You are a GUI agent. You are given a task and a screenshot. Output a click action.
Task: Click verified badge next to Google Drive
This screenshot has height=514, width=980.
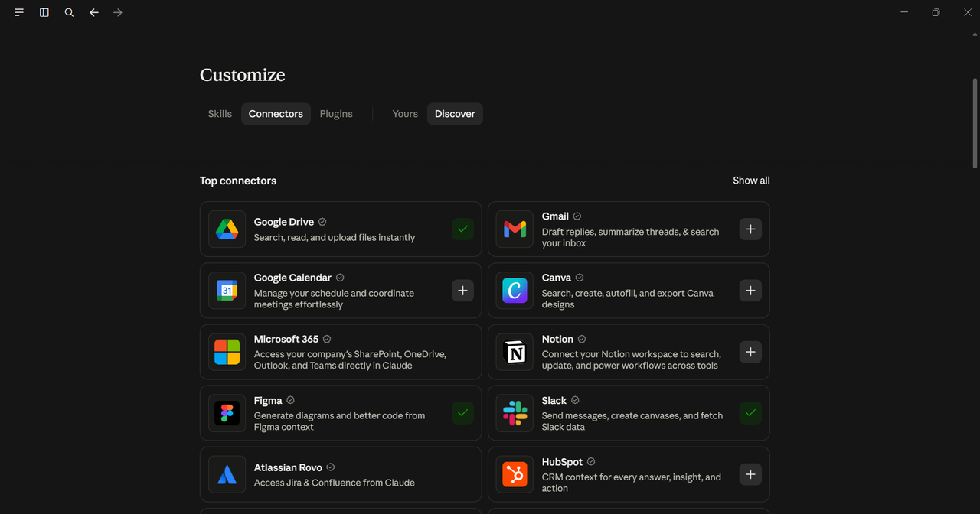point(322,222)
